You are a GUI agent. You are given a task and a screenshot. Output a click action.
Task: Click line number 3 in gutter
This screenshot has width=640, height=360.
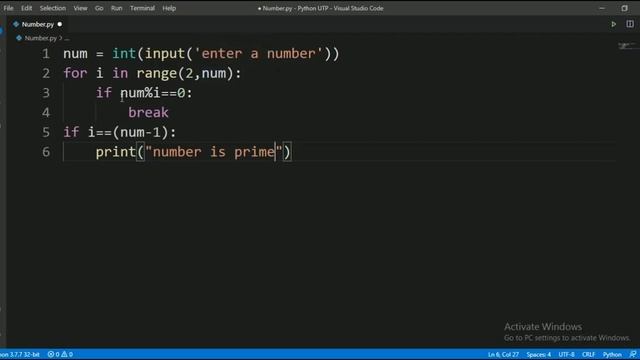[46, 93]
